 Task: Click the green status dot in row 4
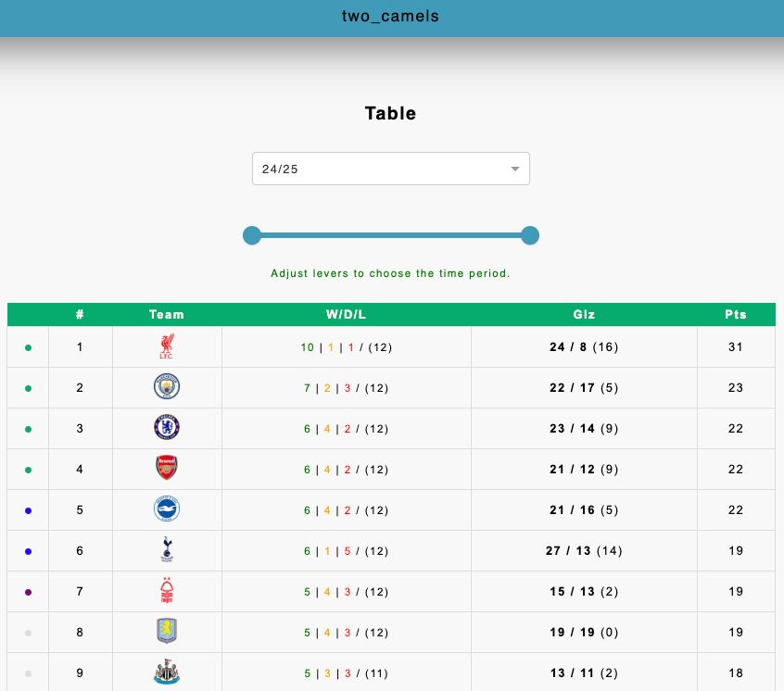point(28,470)
